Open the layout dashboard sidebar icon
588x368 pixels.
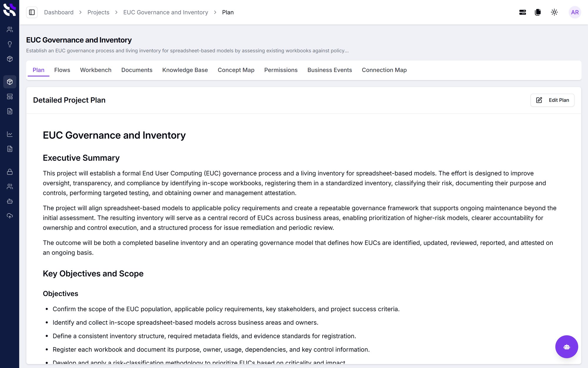point(10,97)
